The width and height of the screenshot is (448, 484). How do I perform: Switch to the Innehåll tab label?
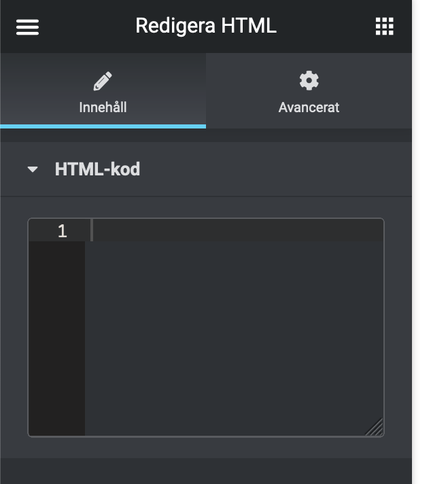(103, 107)
